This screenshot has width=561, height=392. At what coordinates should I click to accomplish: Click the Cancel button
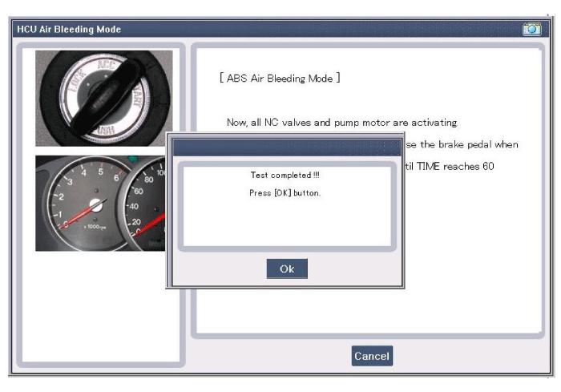[372, 356]
